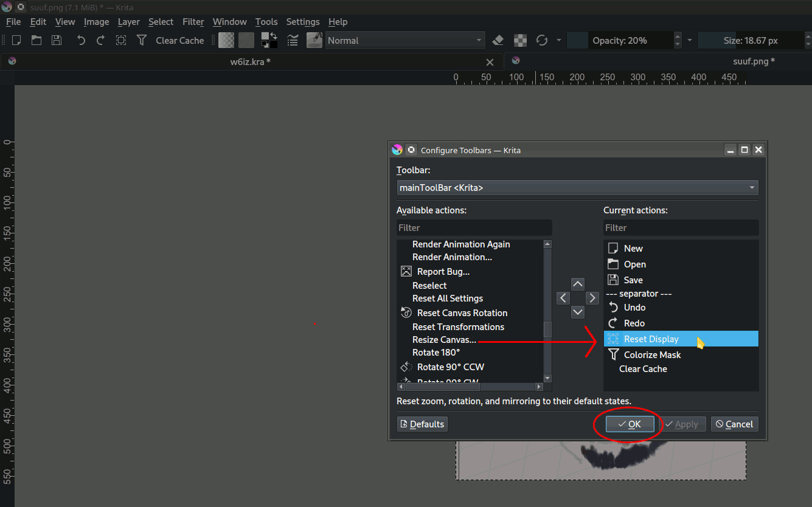Screen dimensions: 812x507
Task: Open the mainToolBar <Krita> toolbar dropdown
Action: click(577, 188)
